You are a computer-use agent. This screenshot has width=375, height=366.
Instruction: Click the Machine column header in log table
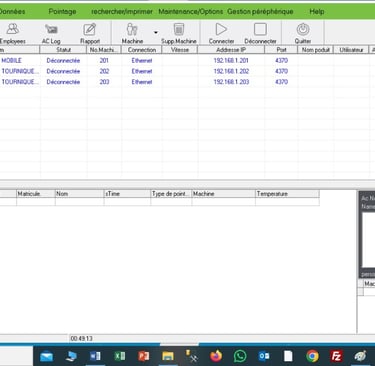(x=224, y=194)
